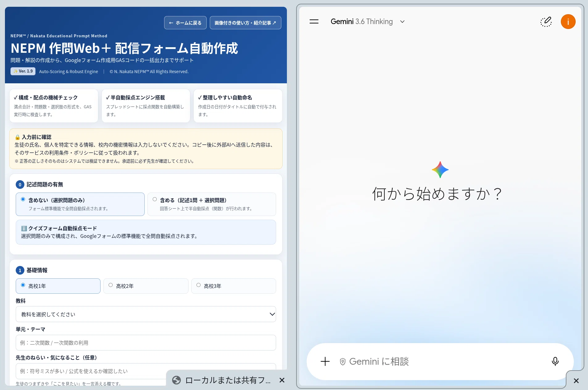Dismiss the ローカルまたは共有フ notification
The image size is (588, 390).
click(282, 380)
